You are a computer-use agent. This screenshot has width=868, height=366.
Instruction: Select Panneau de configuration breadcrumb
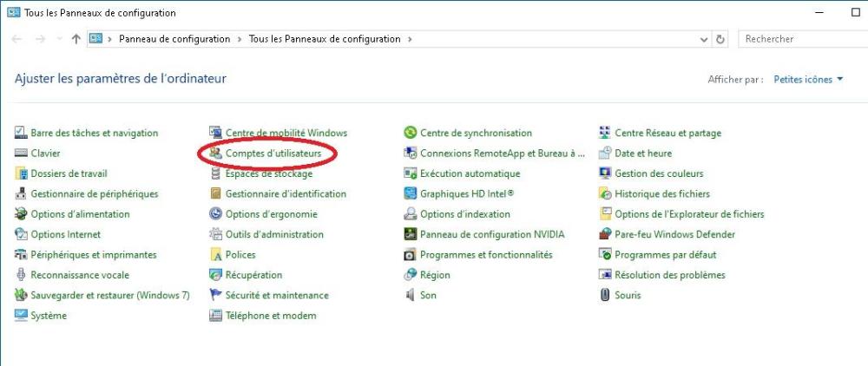174,39
